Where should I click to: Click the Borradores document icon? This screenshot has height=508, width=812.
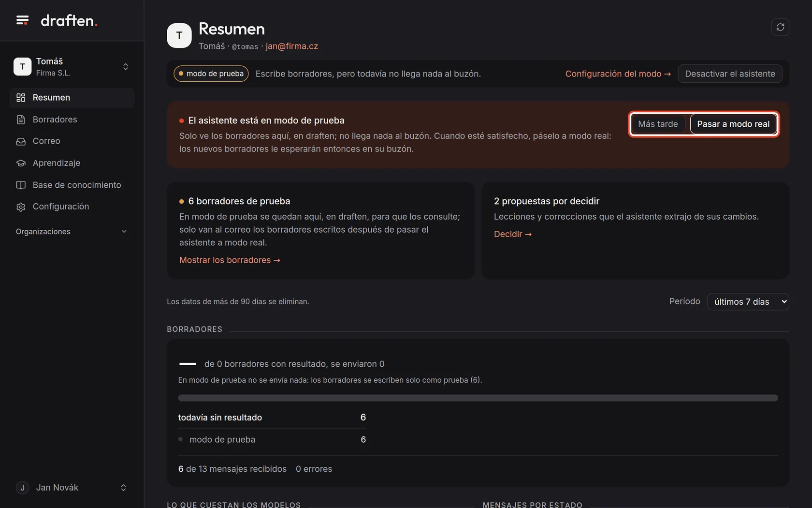pyautogui.click(x=21, y=120)
